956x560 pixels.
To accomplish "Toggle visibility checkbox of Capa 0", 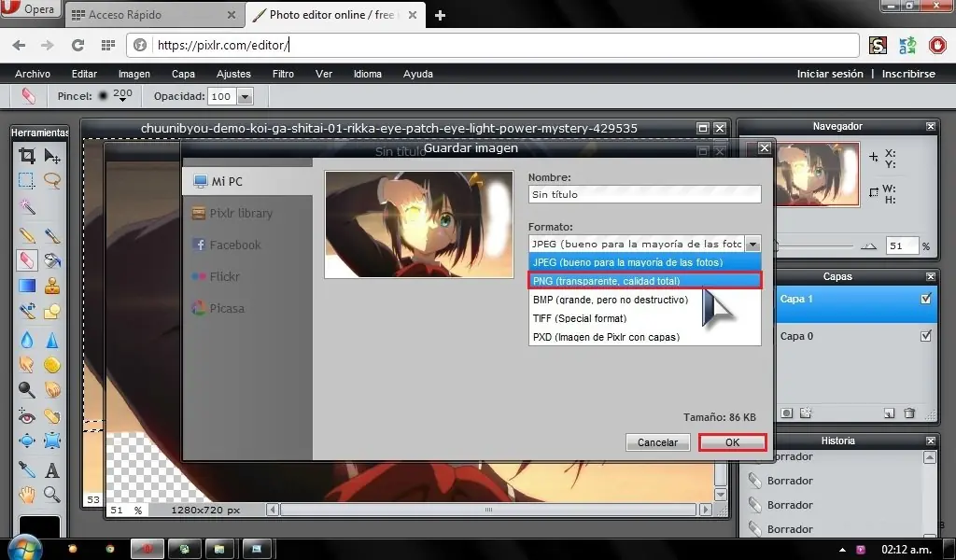I will pyautogui.click(x=926, y=336).
